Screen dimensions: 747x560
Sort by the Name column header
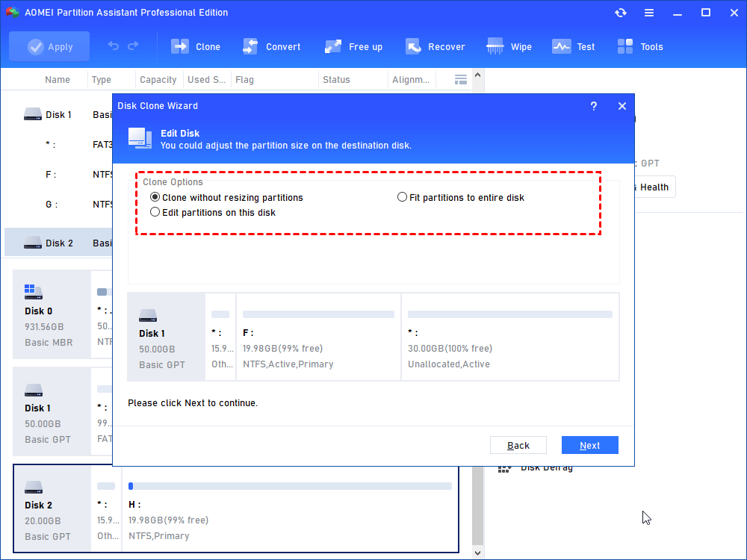[58, 80]
